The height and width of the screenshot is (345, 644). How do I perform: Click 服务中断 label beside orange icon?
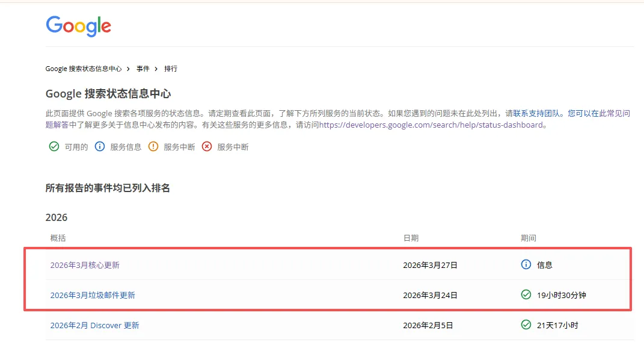pos(179,147)
